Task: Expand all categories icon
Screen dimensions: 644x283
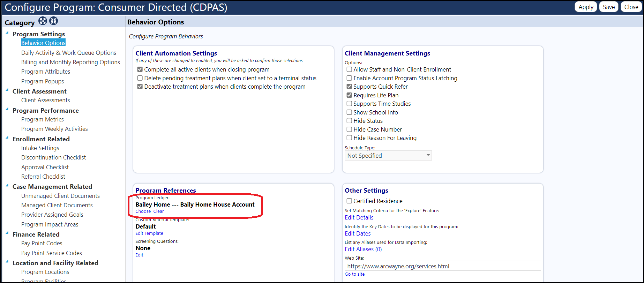Action: (x=43, y=21)
